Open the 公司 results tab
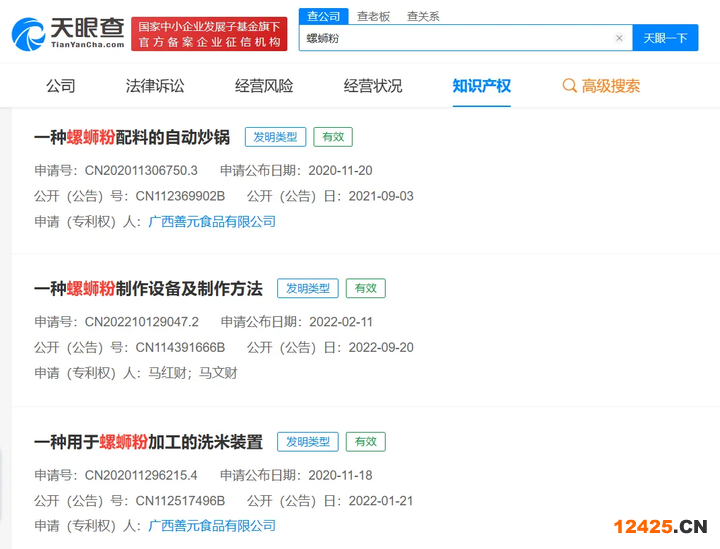Viewport: 720px width, 549px height. click(x=61, y=86)
